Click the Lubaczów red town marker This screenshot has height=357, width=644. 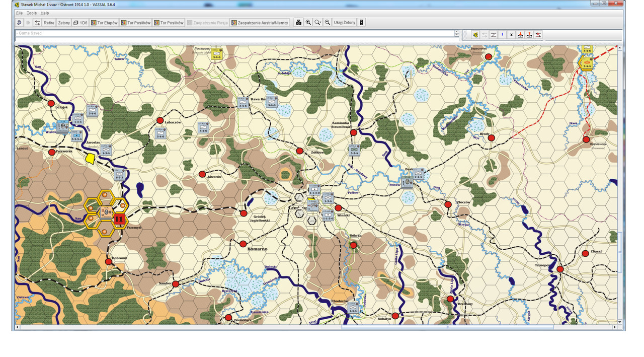tap(160, 120)
